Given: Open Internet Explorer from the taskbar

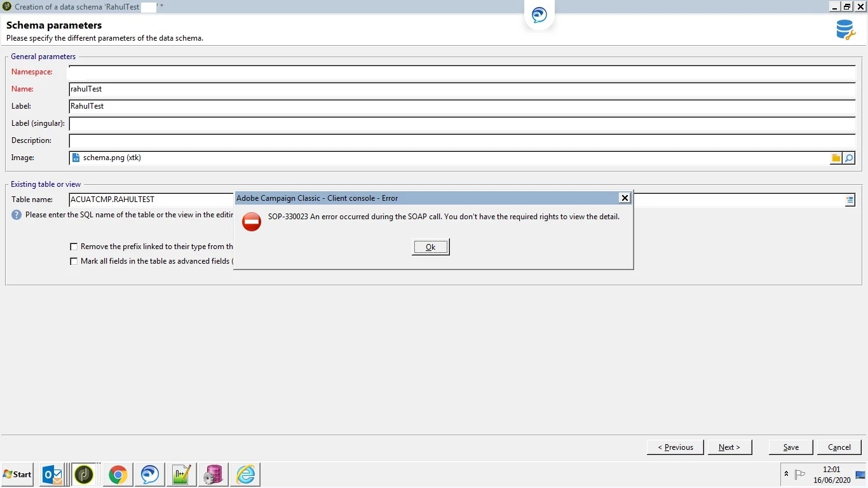Looking at the screenshot, I should point(245,475).
